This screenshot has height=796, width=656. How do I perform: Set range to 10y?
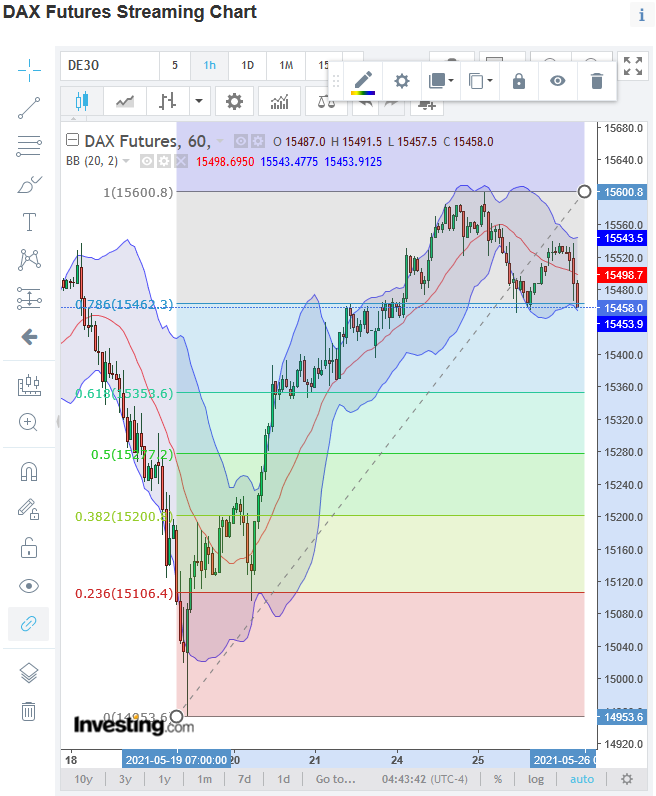coord(84,779)
